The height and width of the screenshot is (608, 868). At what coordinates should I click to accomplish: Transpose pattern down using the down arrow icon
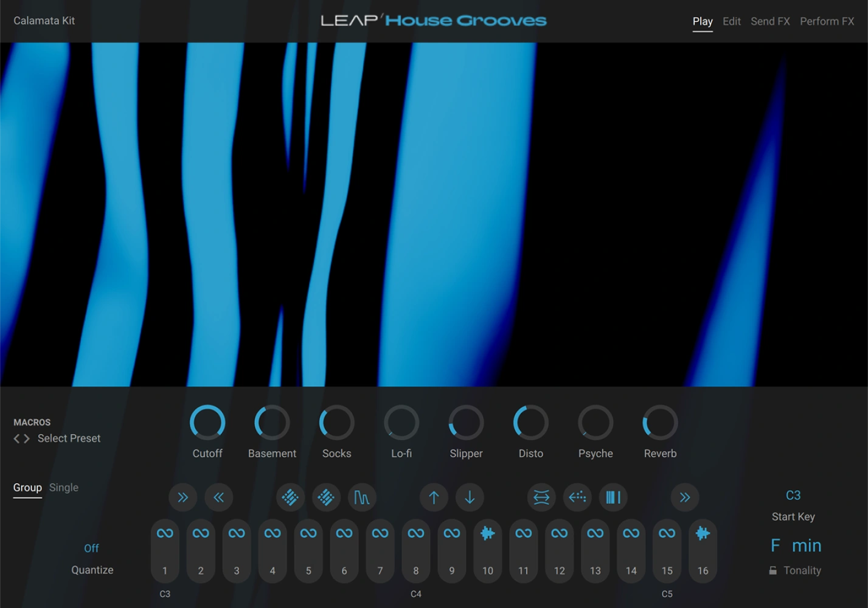click(470, 497)
